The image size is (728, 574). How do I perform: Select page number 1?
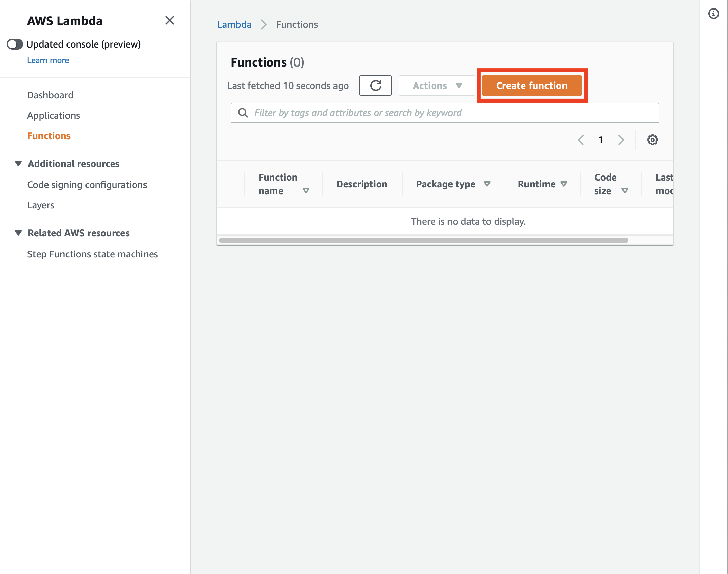pyautogui.click(x=601, y=140)
